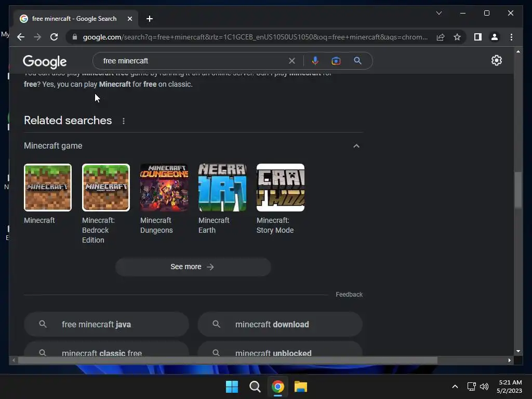Click the See more button
This screenshot has width=532, height=399.
pyautogui.click(x=193, y=267)
